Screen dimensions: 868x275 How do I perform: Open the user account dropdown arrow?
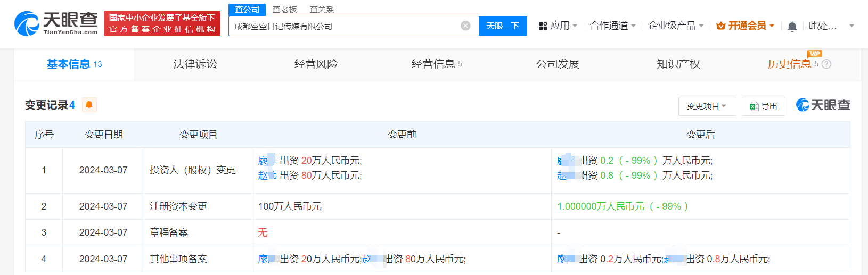pyautogui.click(x=851, y=26)
